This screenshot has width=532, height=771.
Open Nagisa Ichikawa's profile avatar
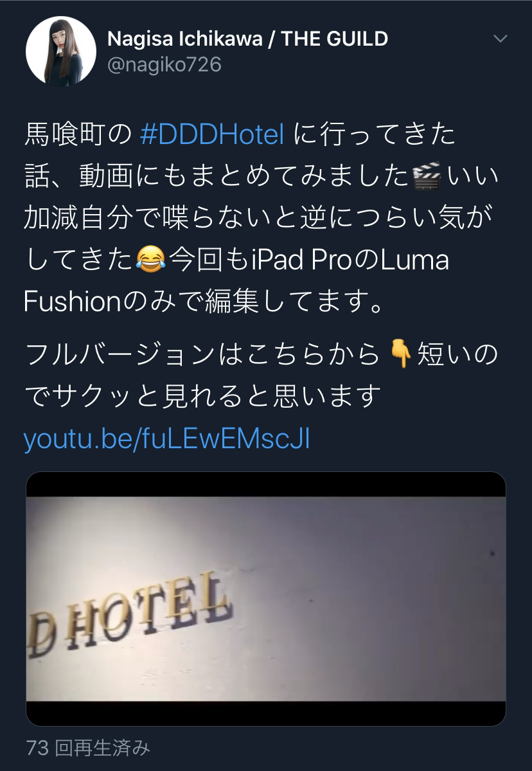click(x=61, y=51)
